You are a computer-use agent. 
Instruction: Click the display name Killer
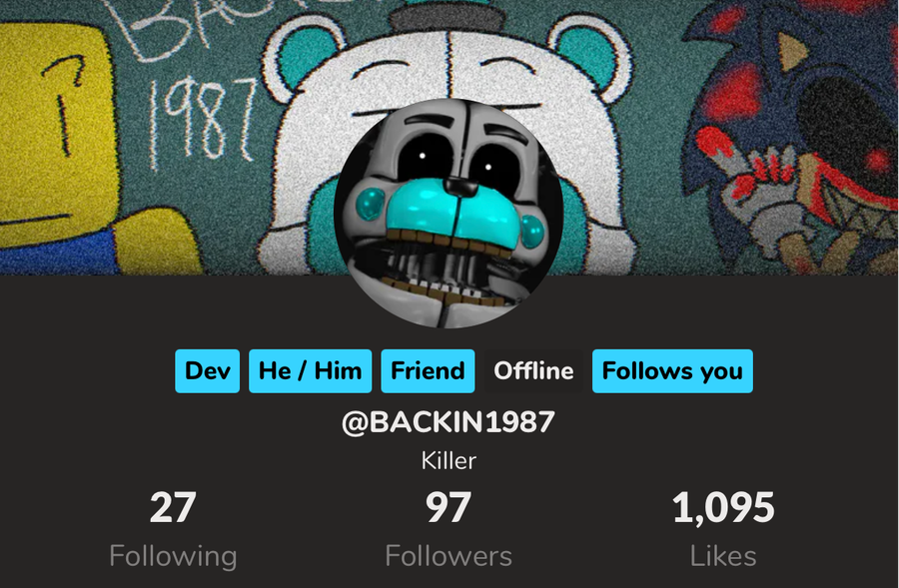pyautogui.click(x=449, y=461)
